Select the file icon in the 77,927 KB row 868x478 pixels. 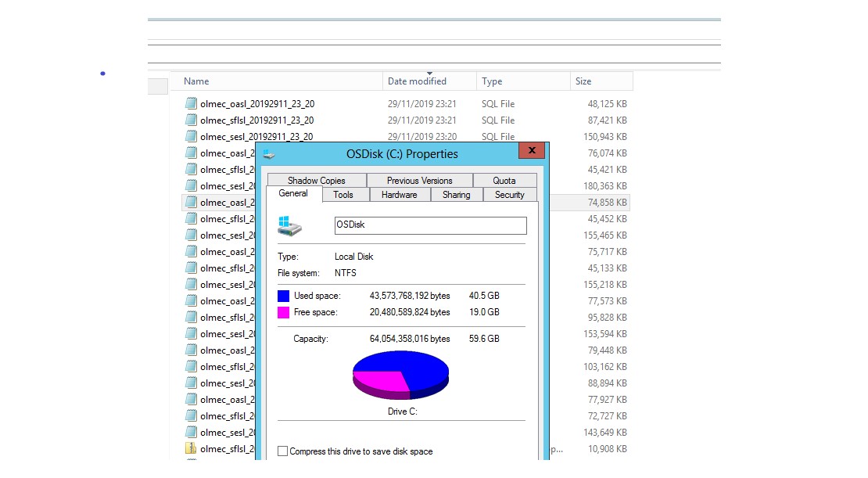tap(191, 399)
